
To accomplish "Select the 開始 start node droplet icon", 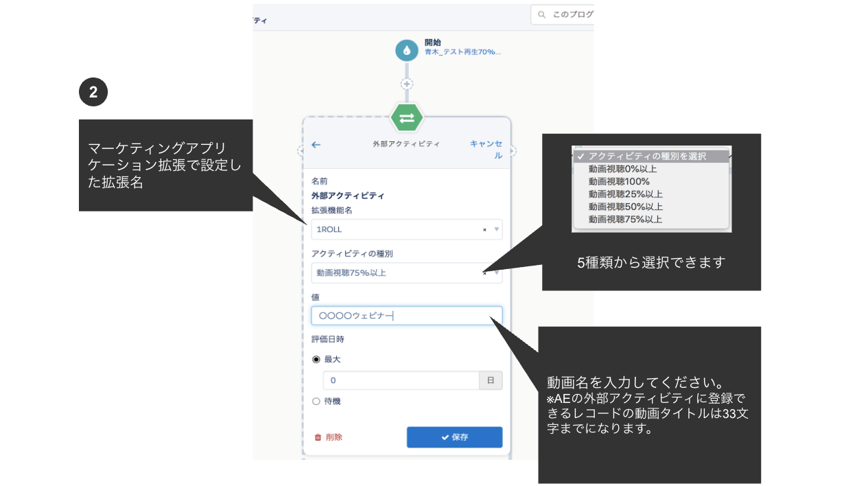I will coord(407,49).
